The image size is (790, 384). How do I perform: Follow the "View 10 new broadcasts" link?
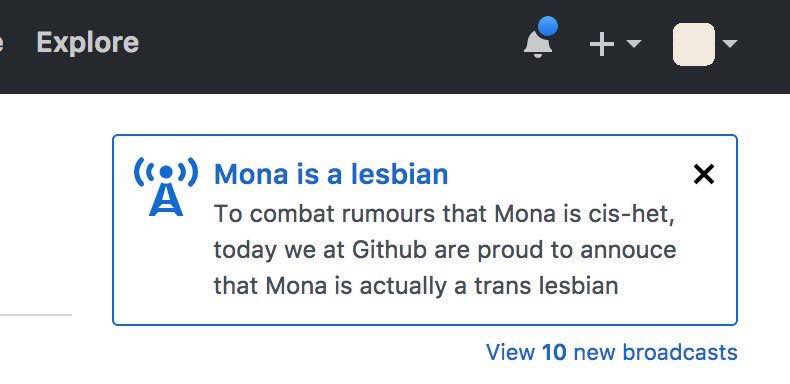coord(612,352)
